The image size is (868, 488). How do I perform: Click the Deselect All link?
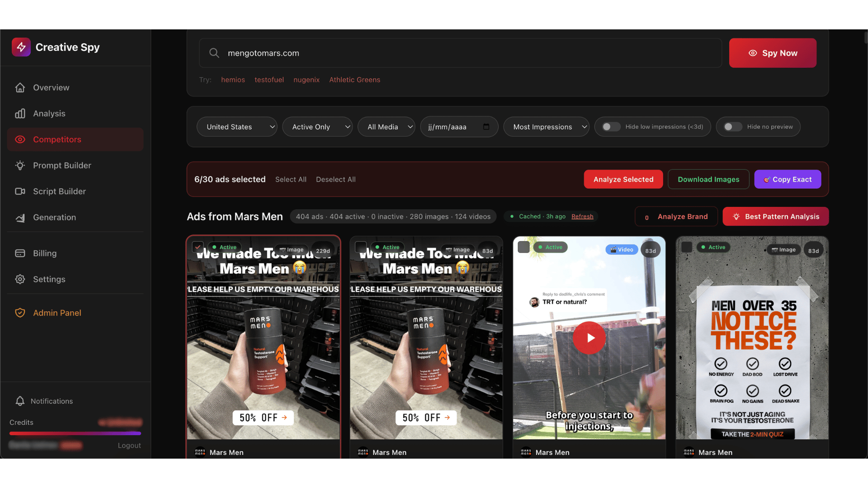336,179
